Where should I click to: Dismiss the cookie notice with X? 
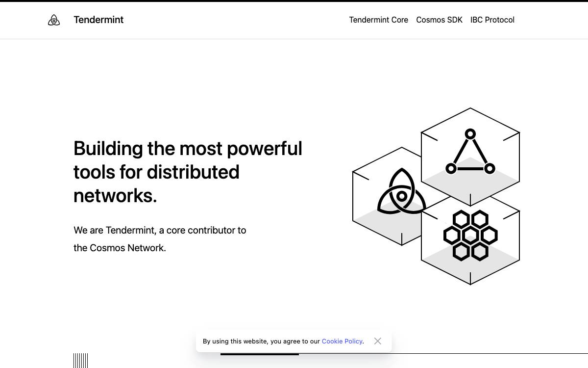click(x=377, y=341)
